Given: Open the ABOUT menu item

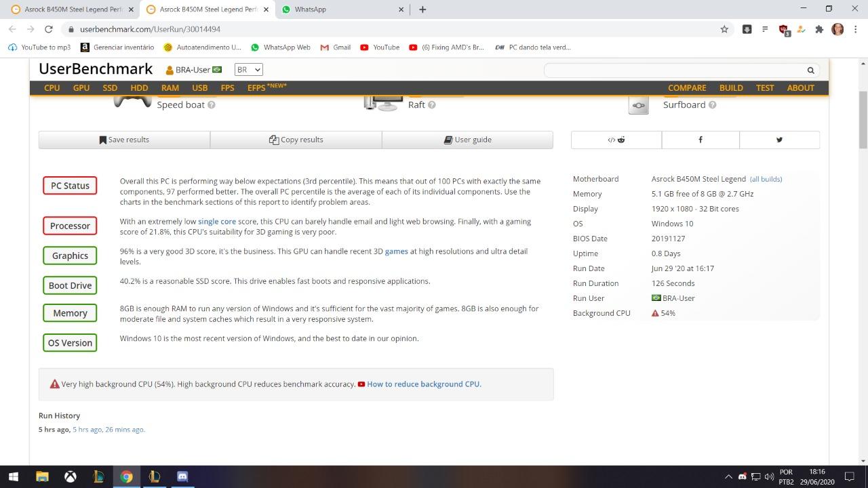Looking at the screenshot, I should [800, 88].
